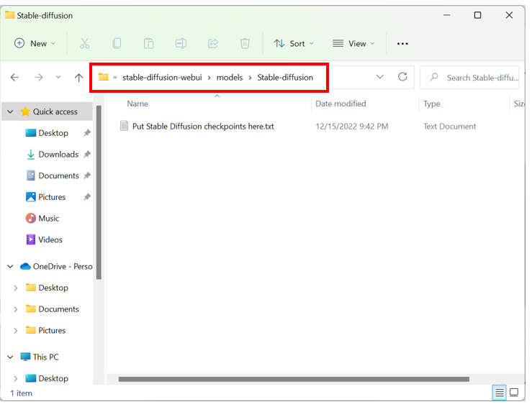Open Desktop folder under OneDrive

pyautogui.click(x=53, y=288)
